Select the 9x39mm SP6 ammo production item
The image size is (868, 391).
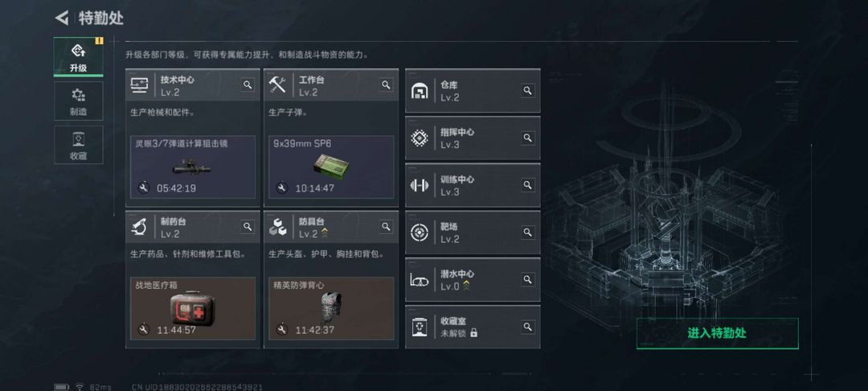(331, 167)
